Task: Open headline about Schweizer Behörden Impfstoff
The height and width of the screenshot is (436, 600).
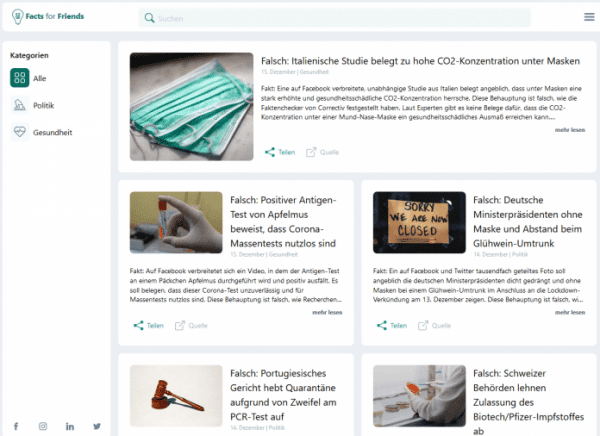Action: pyautogui.click(x=528, y=402)
